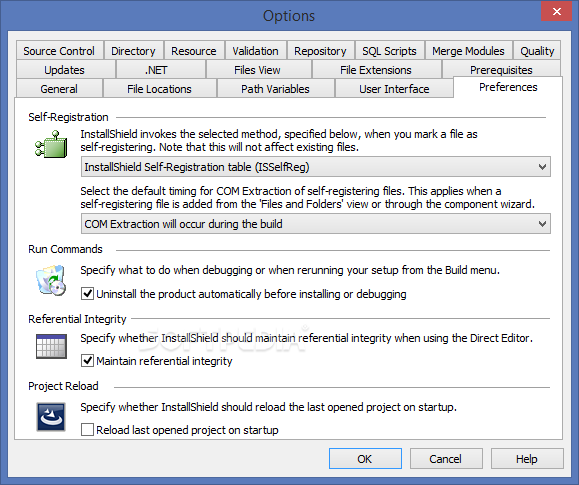Click the Project Reload section heading
The width and height of the screenshot is (579, 485).
63,386
